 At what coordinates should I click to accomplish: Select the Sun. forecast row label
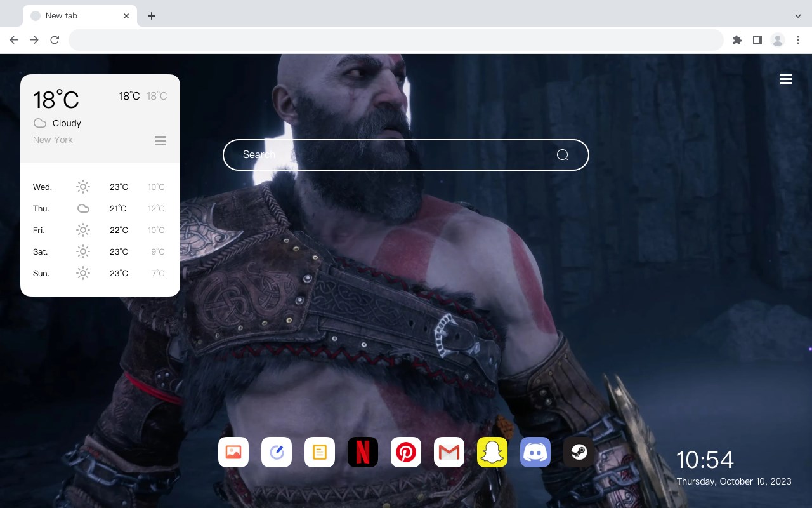(41, 273)
